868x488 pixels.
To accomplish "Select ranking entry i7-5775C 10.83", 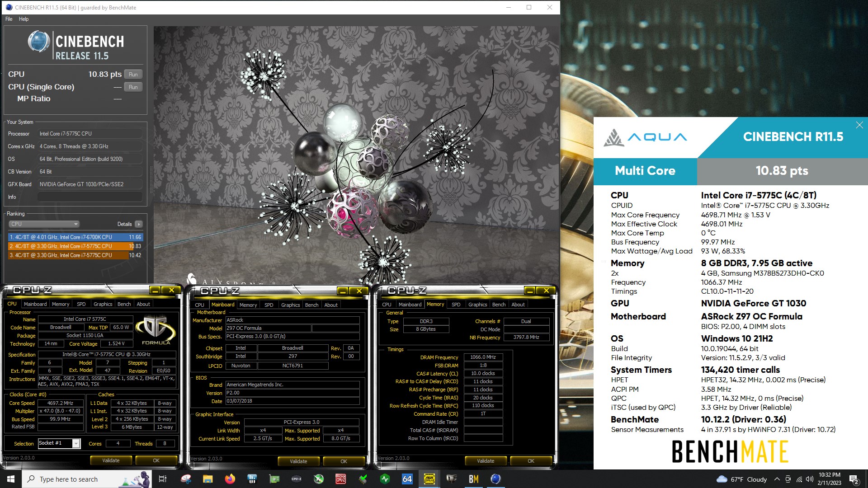I will pyautogui.click(x=75, y=246).
